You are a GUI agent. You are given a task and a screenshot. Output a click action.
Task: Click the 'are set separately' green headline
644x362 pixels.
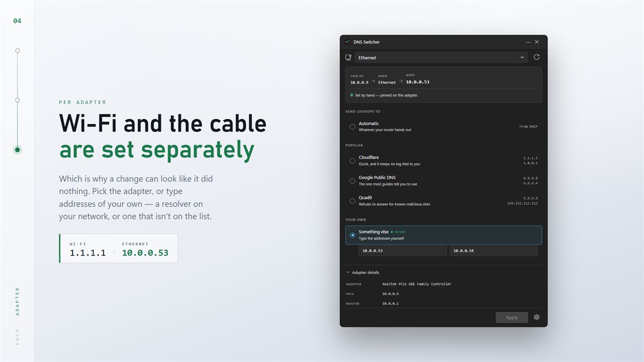pyautogui.click(x=157, y=150)
